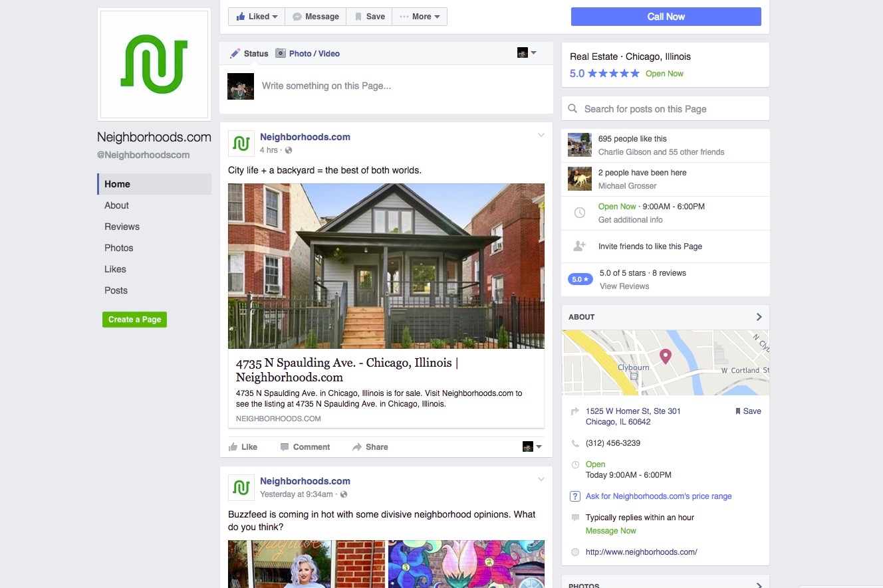Screen dimensions: 883x588
Task: Toggle the Liked button for this page
Action: [257, 17]
